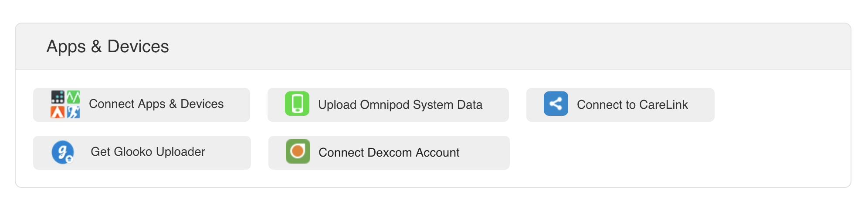Click the Apps & Devices section title
868x201 pixels.
click(108, 47)
